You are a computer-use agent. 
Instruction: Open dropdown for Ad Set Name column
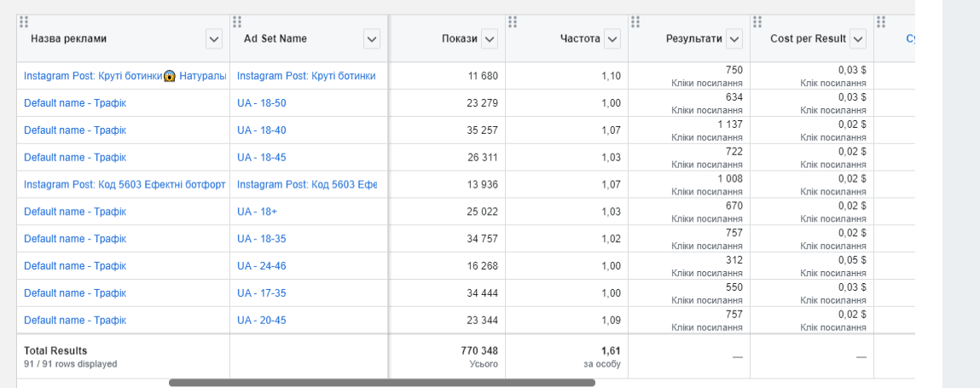point(372,39)
